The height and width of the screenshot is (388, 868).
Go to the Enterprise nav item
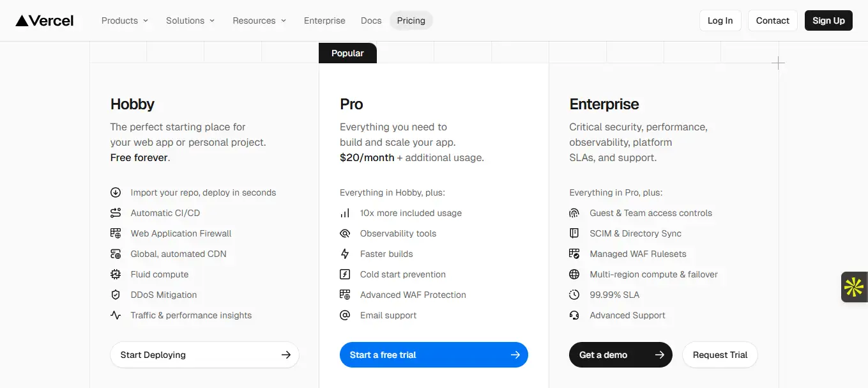[324, 20]
